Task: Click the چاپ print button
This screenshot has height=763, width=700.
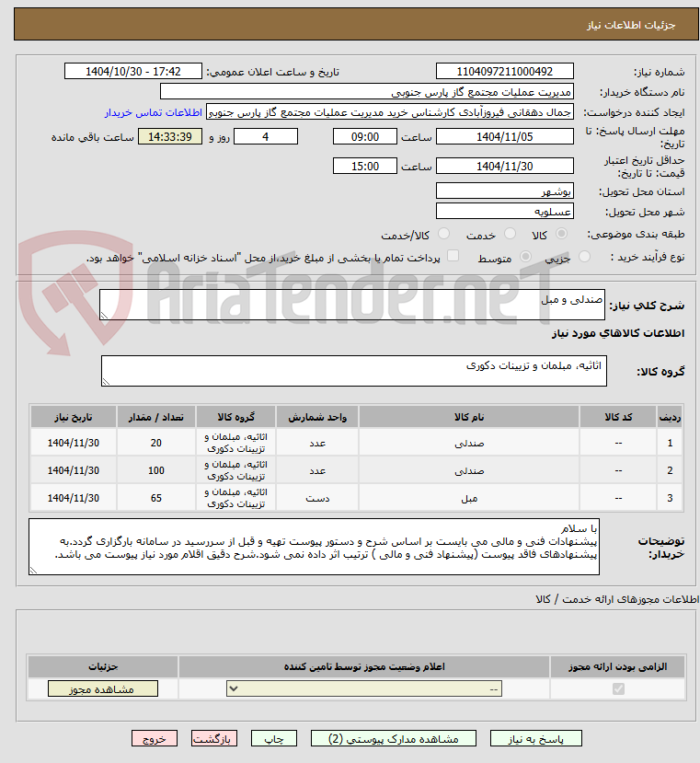Action: pos(274,739)
